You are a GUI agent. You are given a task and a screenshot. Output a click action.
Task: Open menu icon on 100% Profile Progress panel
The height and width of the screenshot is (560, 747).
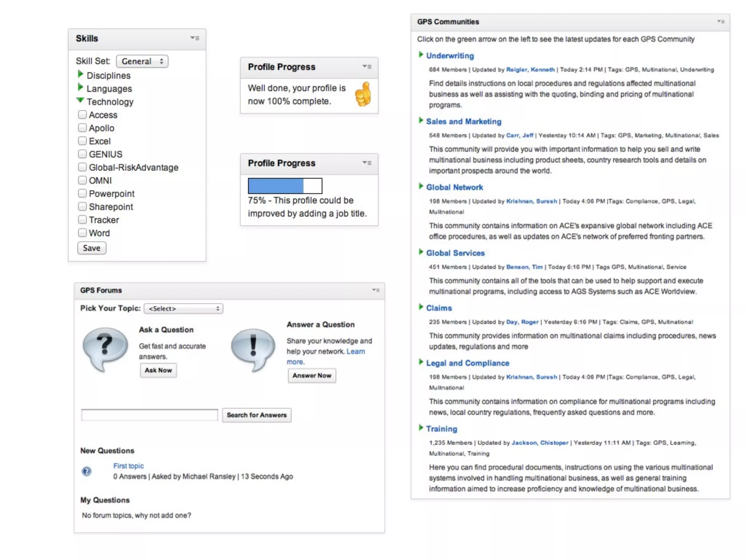pos(367,66)
